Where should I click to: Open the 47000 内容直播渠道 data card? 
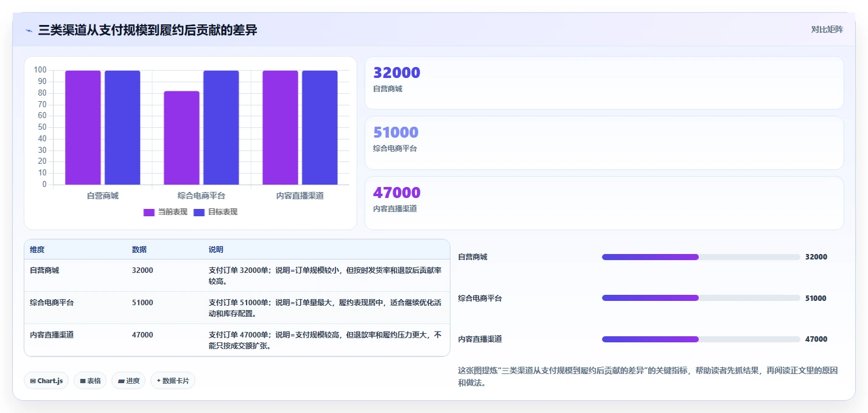604,203
